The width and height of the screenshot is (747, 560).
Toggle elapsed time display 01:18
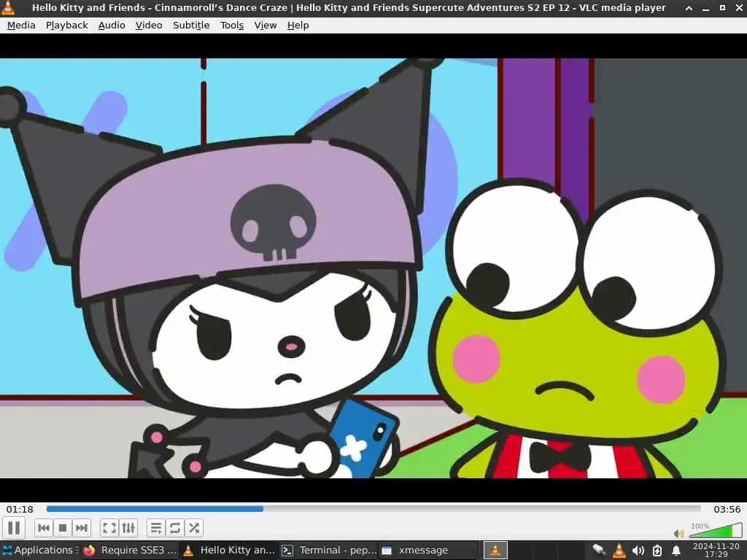click(x=20, y=509)
